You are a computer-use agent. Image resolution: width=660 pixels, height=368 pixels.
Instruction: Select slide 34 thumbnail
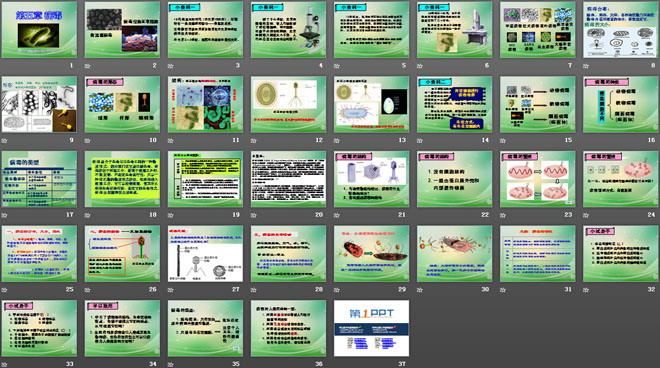point(122,328)
